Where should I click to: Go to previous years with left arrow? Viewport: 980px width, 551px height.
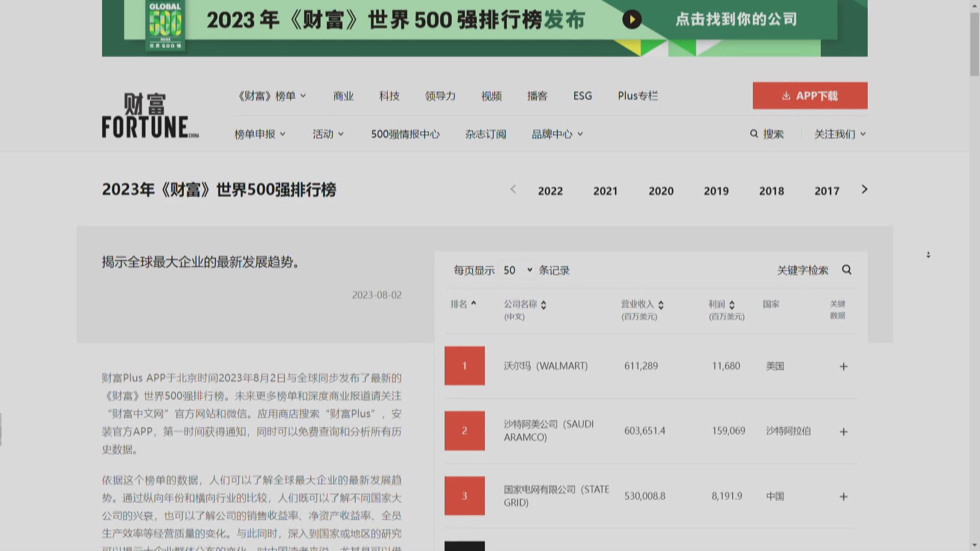[x=513, y=189]
